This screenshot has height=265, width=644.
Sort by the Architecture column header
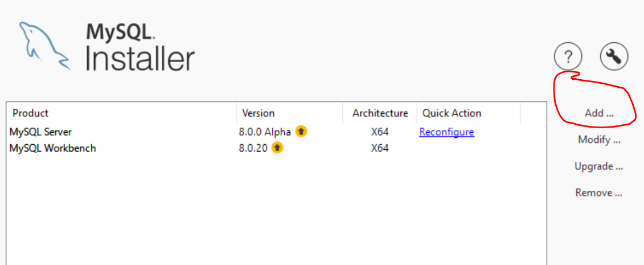click(x=380, y=113)
